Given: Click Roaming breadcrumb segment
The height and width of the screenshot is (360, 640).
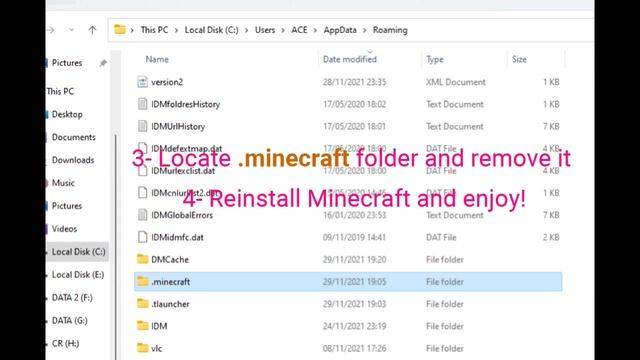Looking at the screenshot, I should 390,30.
